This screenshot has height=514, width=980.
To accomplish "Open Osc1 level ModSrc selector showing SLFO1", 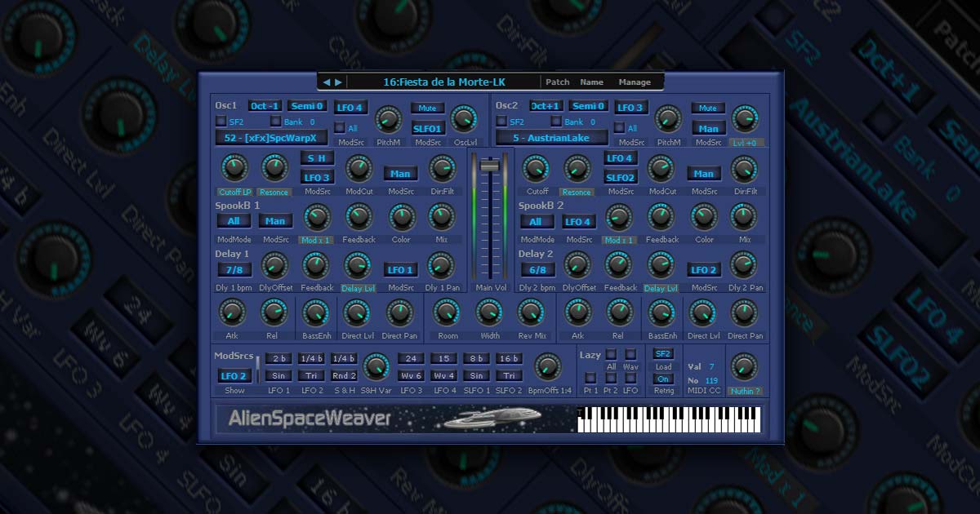I will point(427,128).
